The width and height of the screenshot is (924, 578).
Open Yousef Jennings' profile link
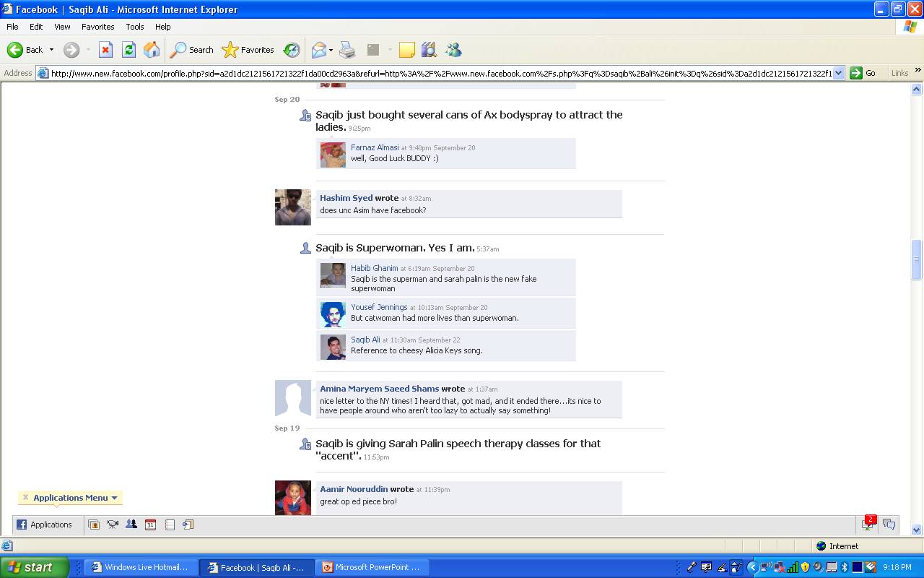[379, 307]
